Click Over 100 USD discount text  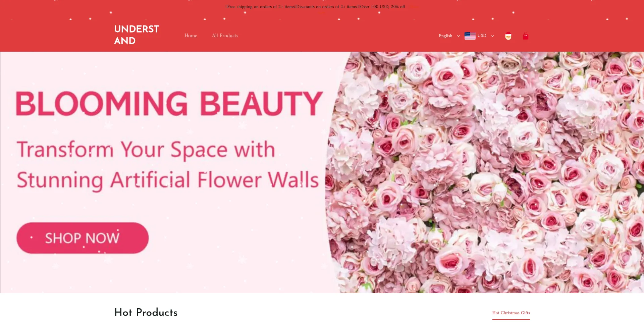pyautogui.click(x=382, y=7)
